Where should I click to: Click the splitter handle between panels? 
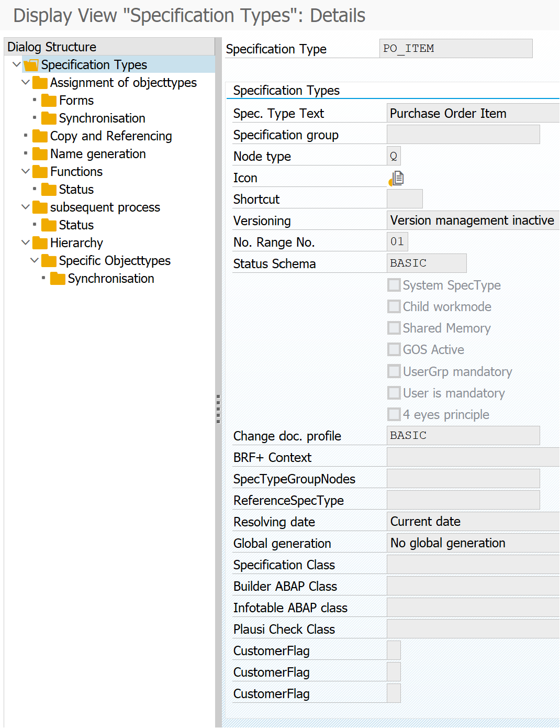click(218, 409)
